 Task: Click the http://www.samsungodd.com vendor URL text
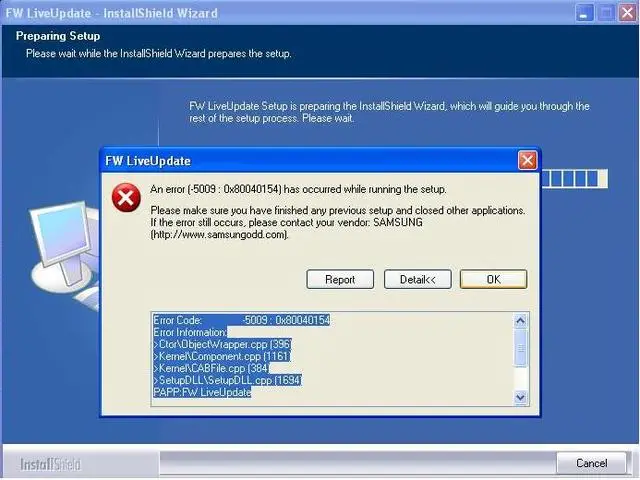pos(220,235)
